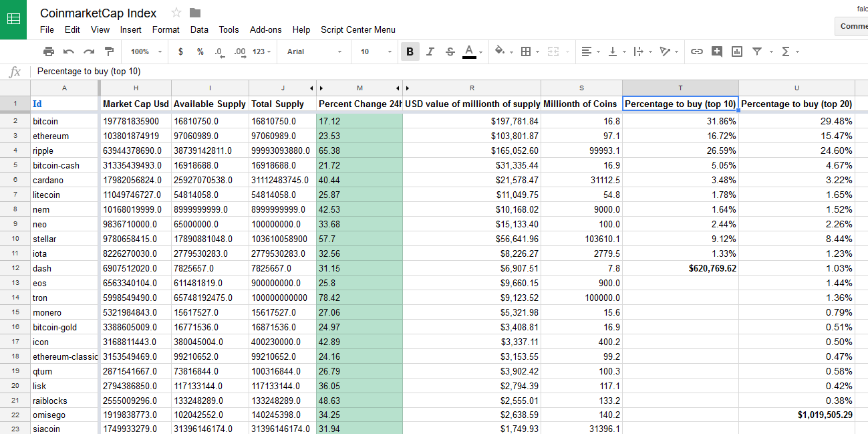
Task: Toggle bold formatting
Action: click(x=410, y=51)
